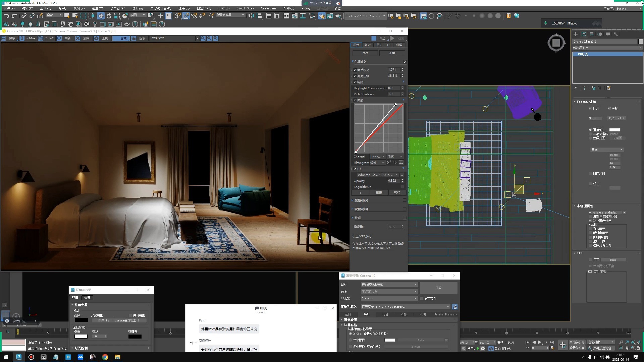Click the light color white swatch
The width and height of the screenshot is (644, 362).
point(614,130)
